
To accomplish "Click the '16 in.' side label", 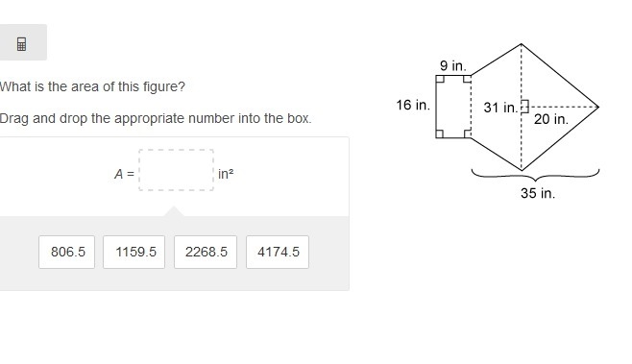I will [x=413, y=106].
